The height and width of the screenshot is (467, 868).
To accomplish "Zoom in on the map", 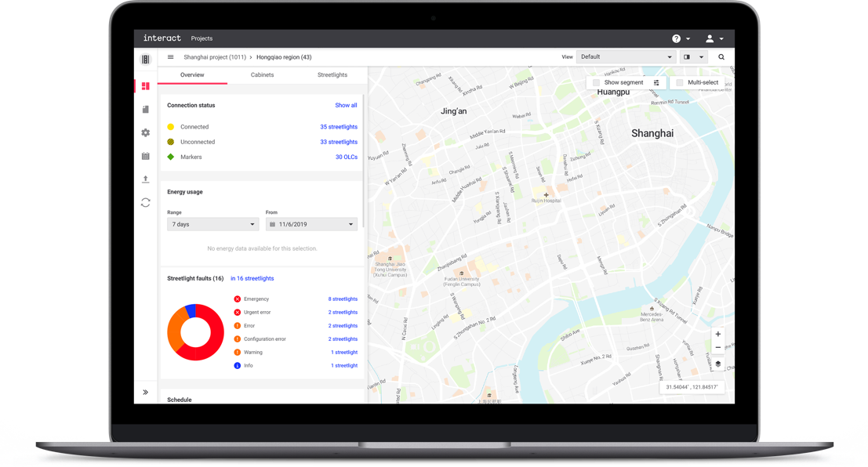I will (x=718, y=335).
